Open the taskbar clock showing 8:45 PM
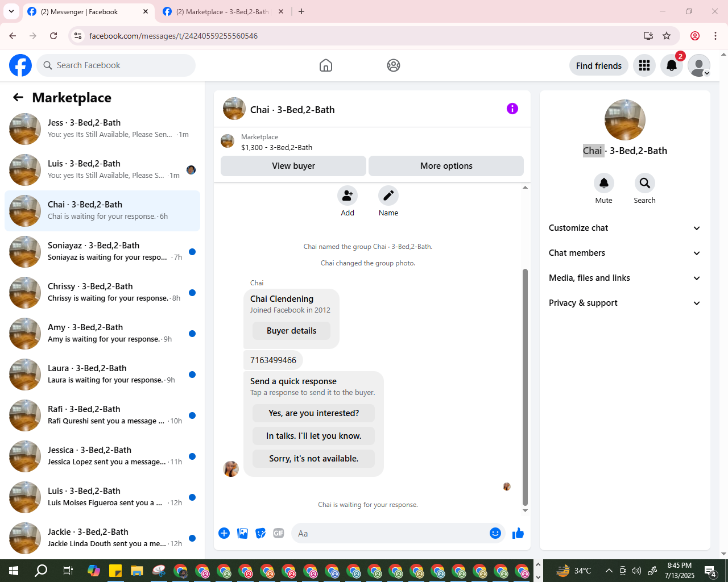728x582 pixels. point(680,571)
